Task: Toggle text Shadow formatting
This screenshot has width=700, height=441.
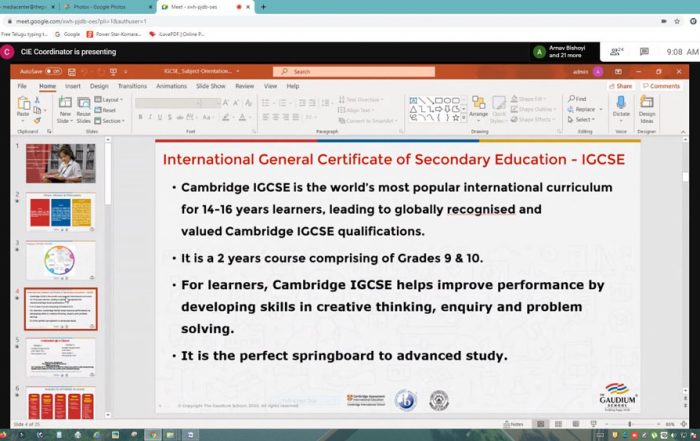Action: click(x=170, y=117)
